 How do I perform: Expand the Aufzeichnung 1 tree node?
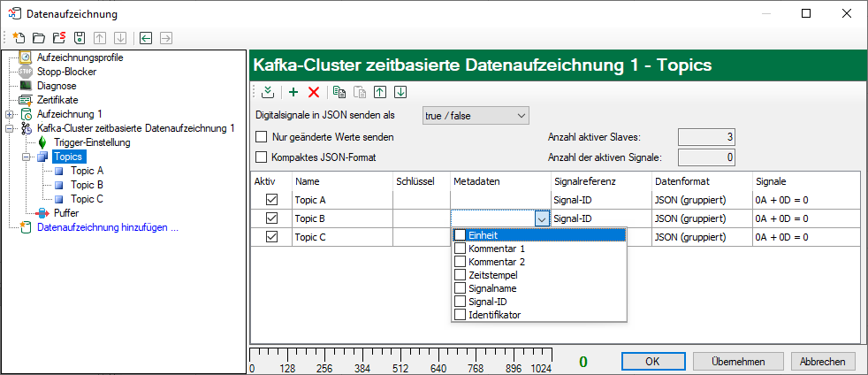click(10, 114)
